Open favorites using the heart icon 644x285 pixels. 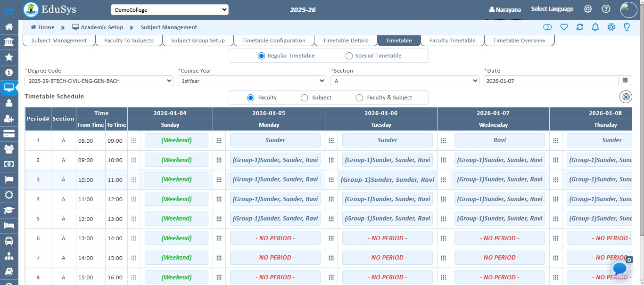(564, 27)
